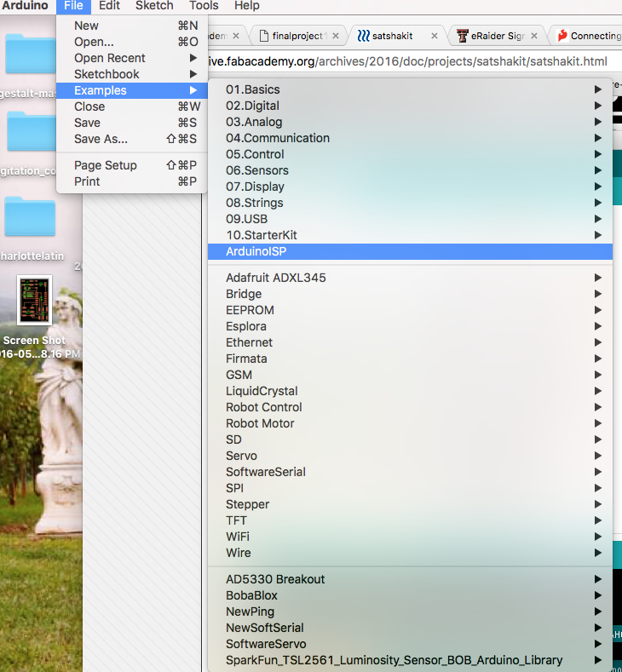
Task: Open the Sketch menu
Action: point(154,6)
